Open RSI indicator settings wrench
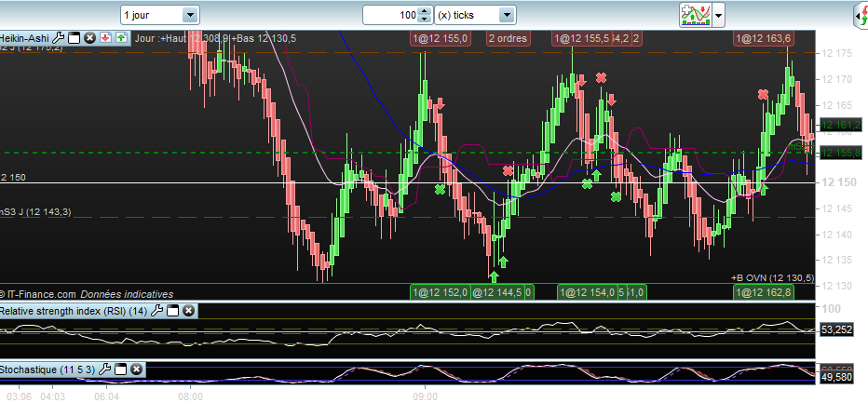The height and width of the screenshot is (403, 868). click(x=157, y=310)
